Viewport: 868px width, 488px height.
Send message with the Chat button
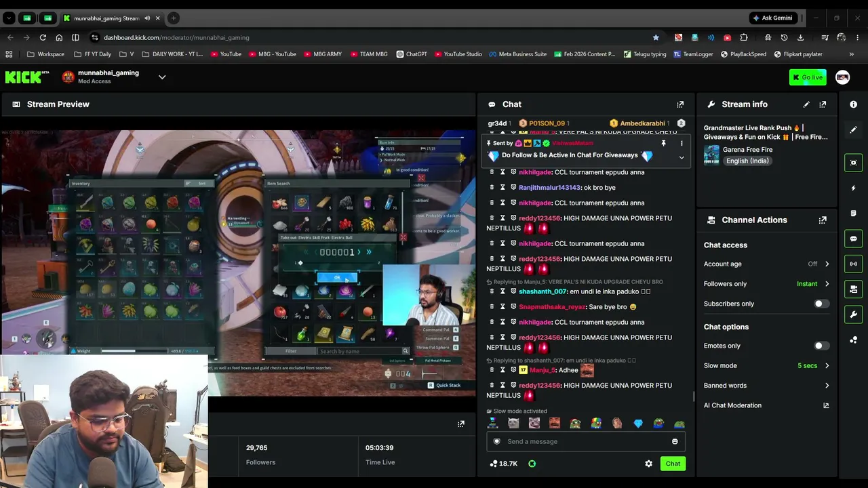(673, 464)
